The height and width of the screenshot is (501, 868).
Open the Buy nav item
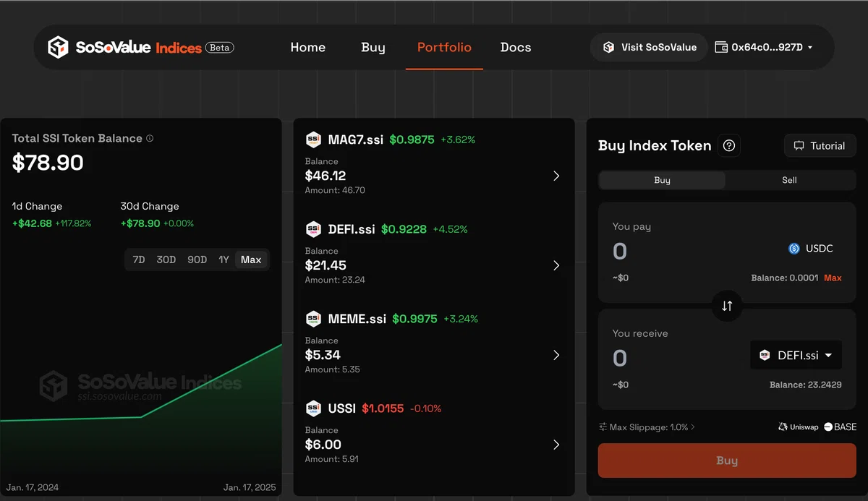373,48
